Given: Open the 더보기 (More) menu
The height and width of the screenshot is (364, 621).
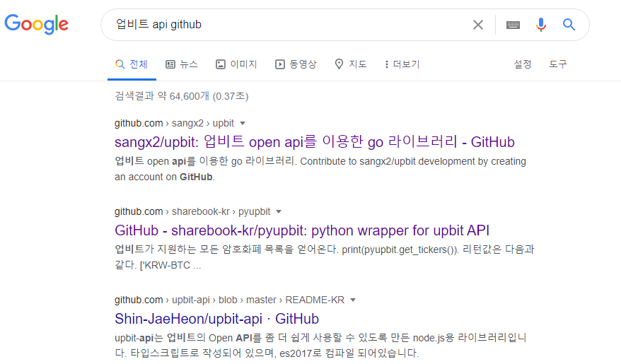Looking at the screenshot, I should [402, 64].
